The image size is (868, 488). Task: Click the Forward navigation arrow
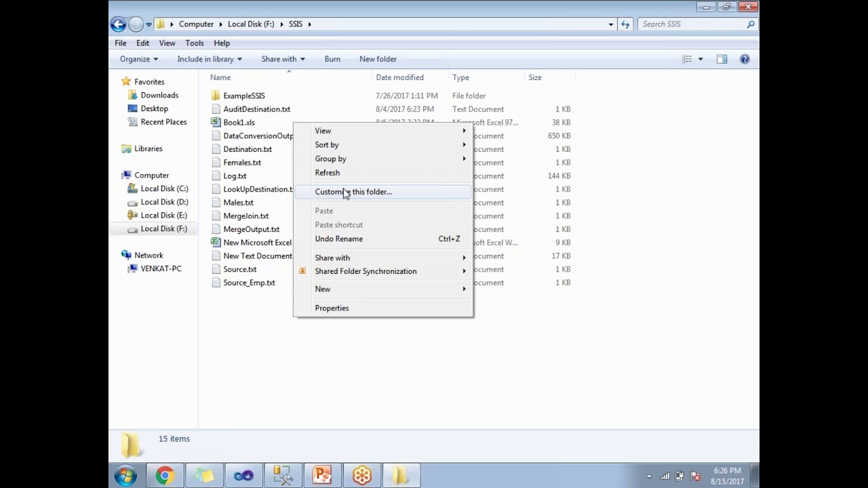pos(136,24)
